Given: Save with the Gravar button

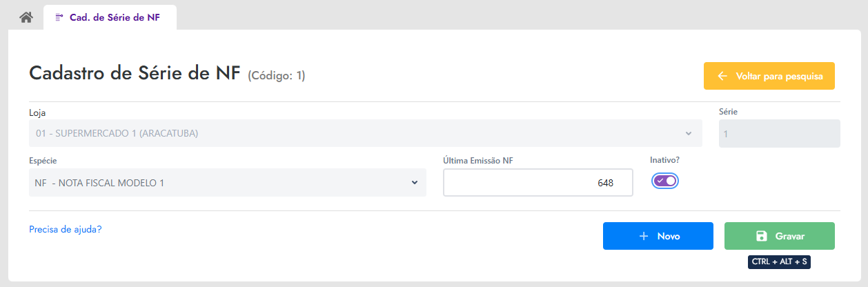Looking at the screenshot, I should (x=780, y=236).
